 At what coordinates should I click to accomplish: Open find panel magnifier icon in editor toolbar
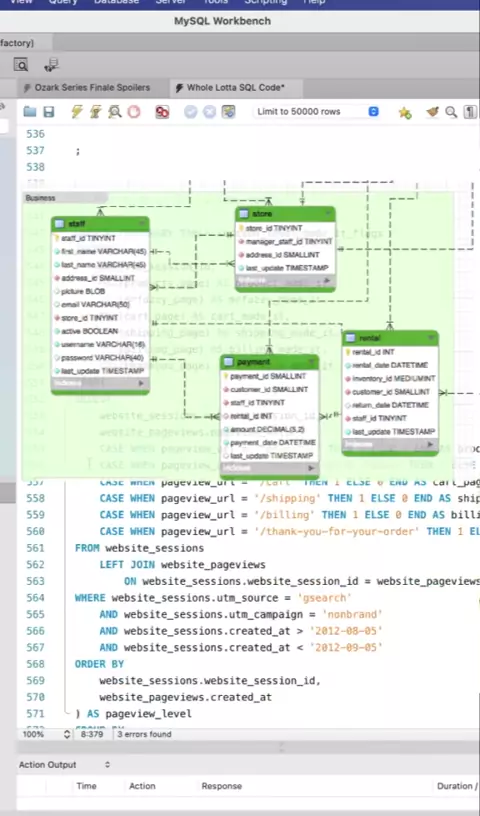pyautogui.click(x=451, y=111)
